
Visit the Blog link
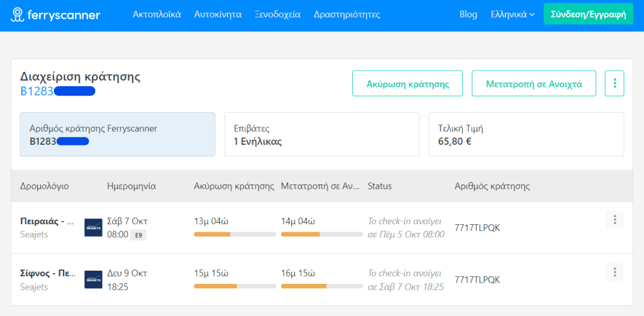tap(468, 14)
